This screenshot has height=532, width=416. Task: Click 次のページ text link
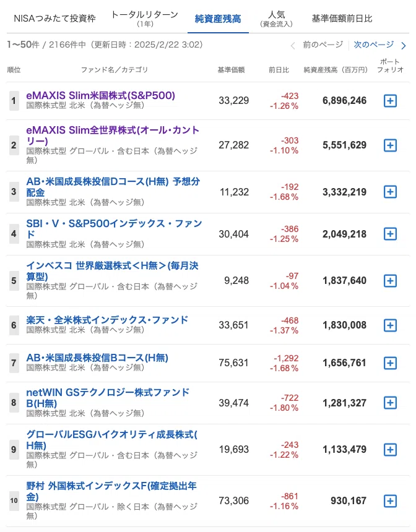click(373, 45)
